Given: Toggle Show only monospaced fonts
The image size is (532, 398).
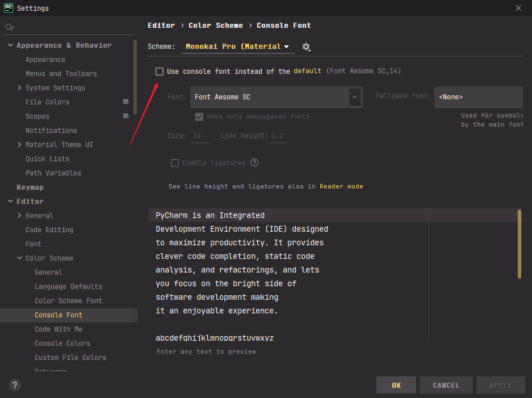Looking at the screenshot, I should [x=199, y=116].
